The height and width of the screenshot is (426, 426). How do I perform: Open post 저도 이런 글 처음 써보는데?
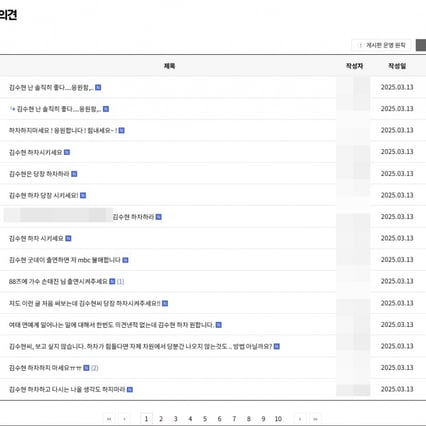(x=85, y=303)
